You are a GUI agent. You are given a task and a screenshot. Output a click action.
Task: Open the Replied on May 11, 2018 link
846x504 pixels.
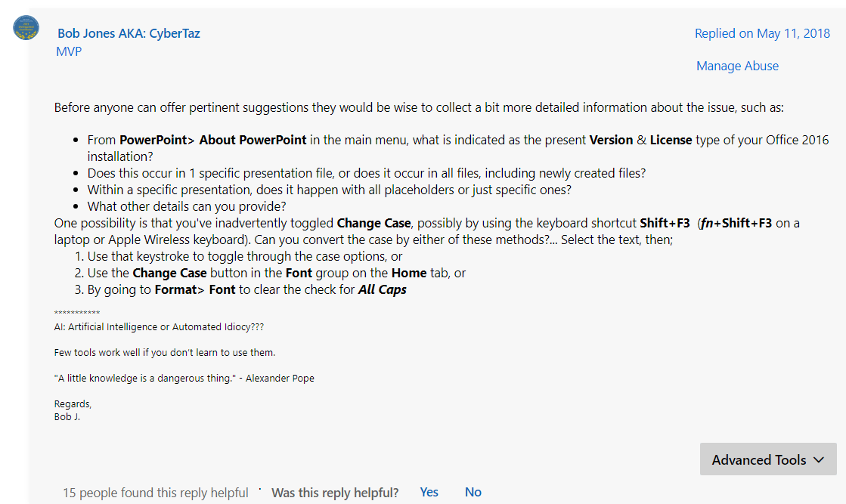tap(762, 33)
